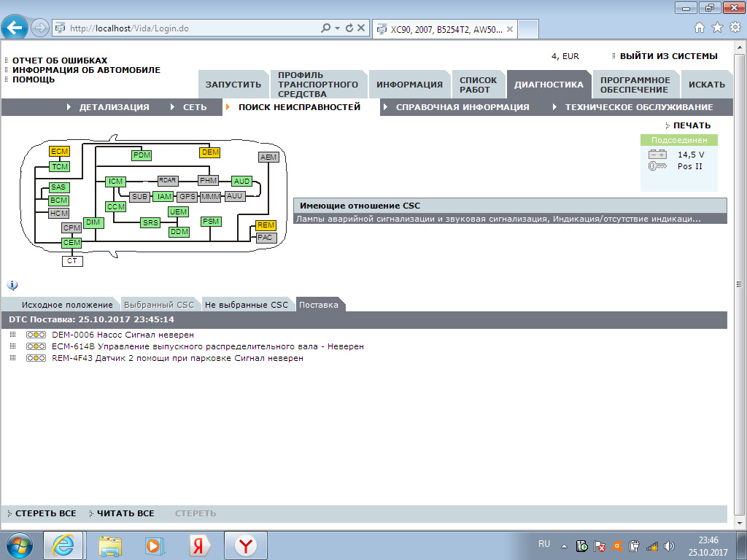The image size is (747, 560).
Task: Switch to the ИНФОРМАЦИЯ tab
Action: coord(410,85)
